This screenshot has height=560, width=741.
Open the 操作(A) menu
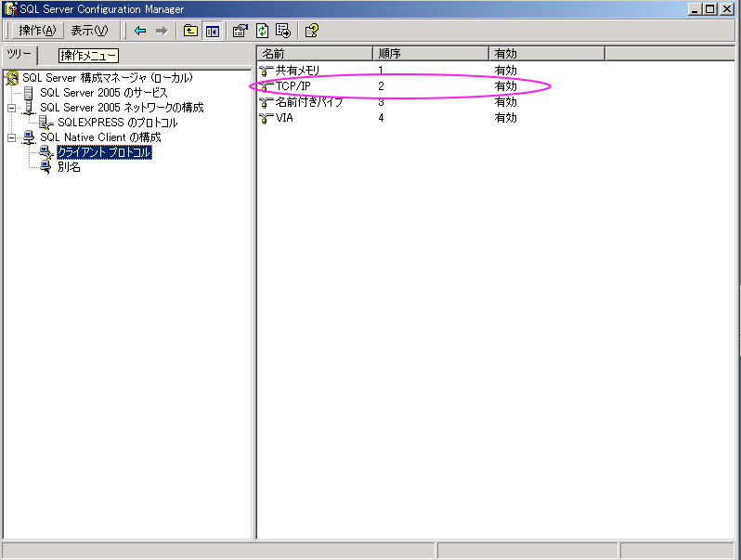37,31
